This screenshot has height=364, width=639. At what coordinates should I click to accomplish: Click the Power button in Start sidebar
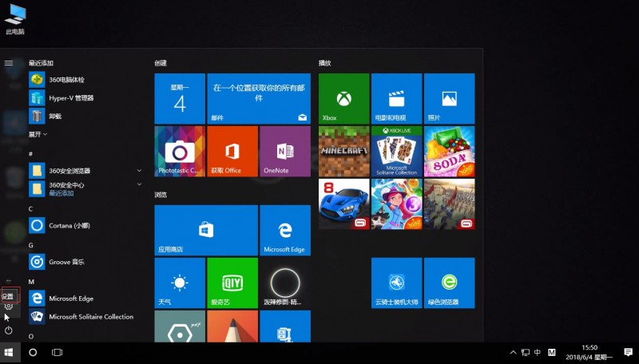[x=9, y=330]
